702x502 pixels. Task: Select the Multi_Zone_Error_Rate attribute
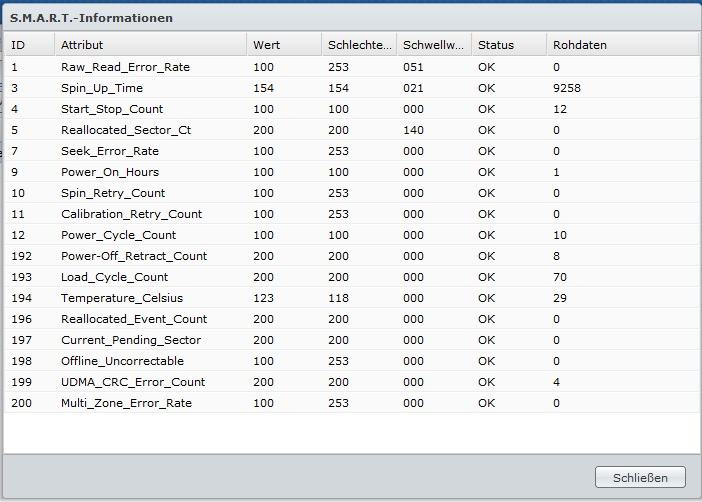pos(126,403)
